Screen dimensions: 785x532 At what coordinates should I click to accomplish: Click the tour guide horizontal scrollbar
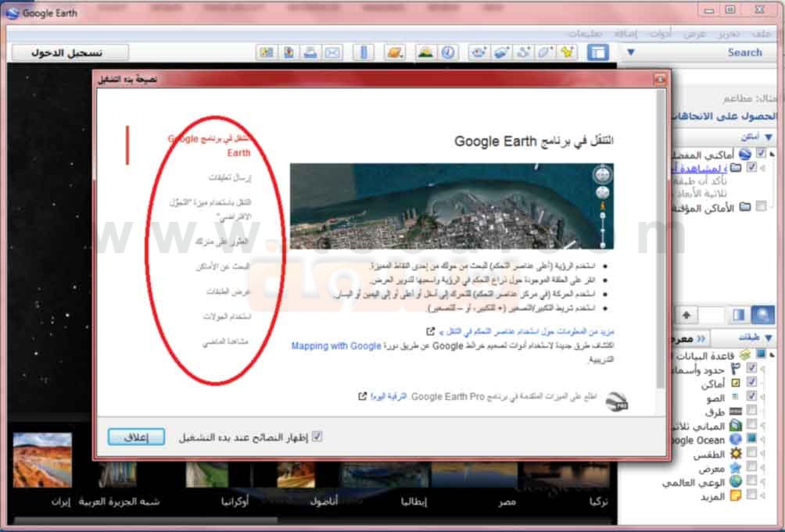(x=145, y=520)
